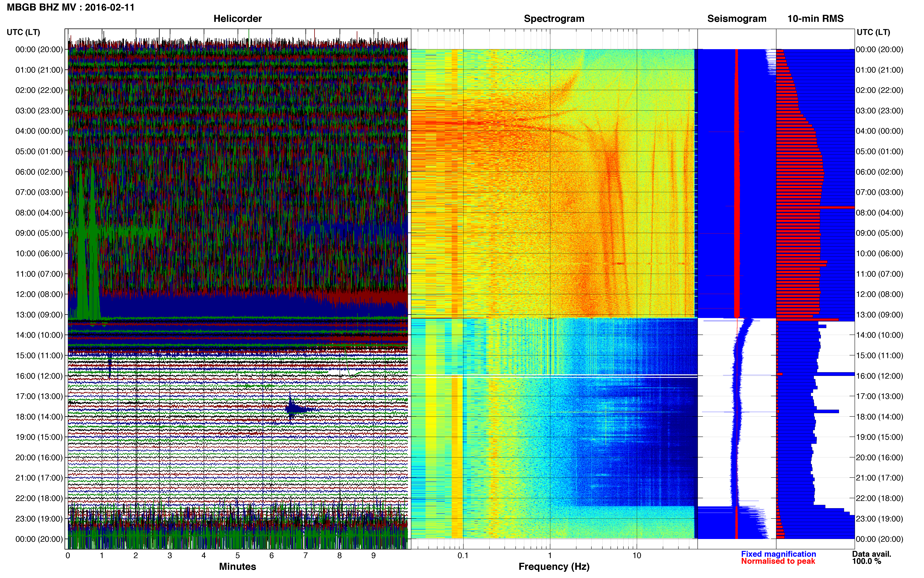Click the 1 tick on Minutes axis
The height and width of the screenshot is (578, 924).
tap(102, 556)
